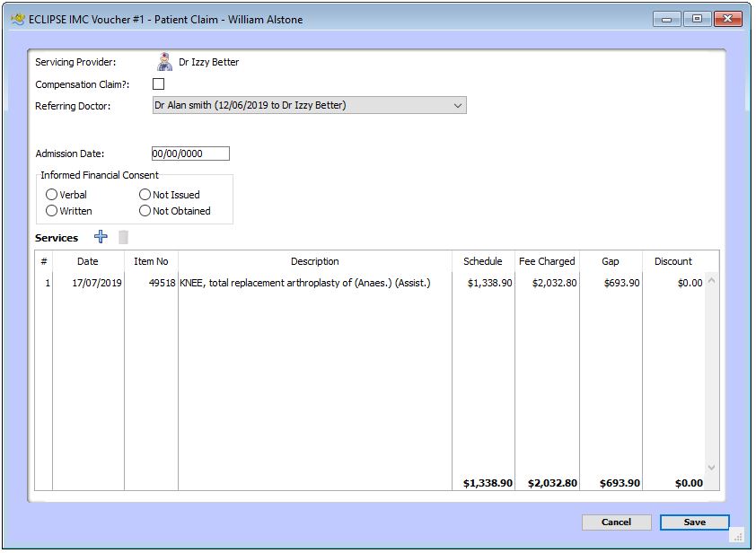The image size is (756, 553).
Task: Click the delete service trash icon
Action: tap(123, 237)
